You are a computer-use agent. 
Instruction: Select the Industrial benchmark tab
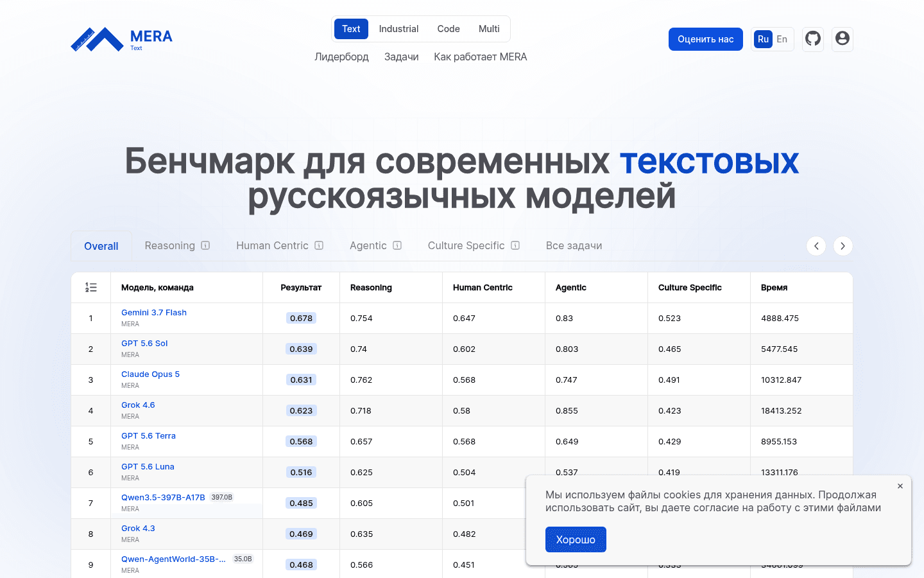point(398,29)
